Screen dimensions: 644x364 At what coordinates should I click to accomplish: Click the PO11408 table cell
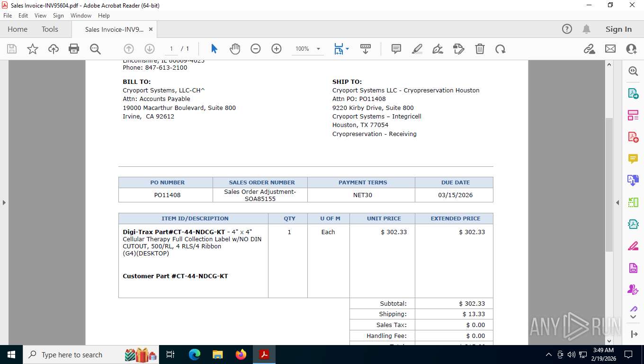click(165, 195)
